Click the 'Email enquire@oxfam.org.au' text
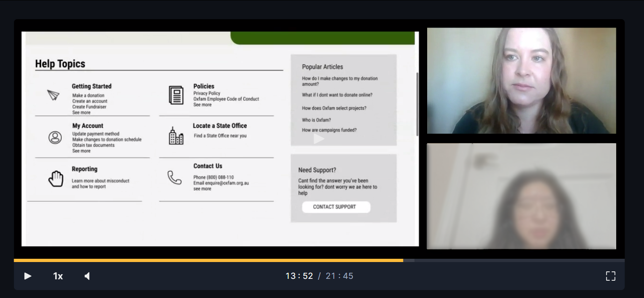This screenshot has height=298, width=644. click(x=221, y=183)
